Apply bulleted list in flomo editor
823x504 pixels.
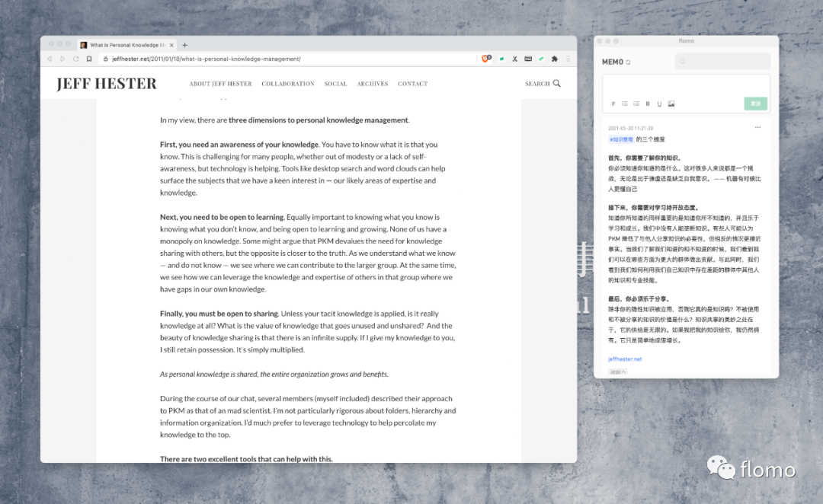click(625, 104)
